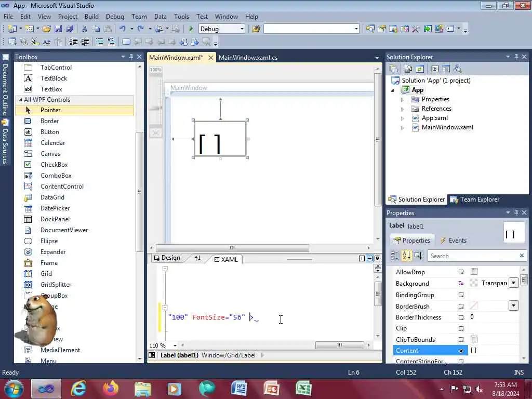Click the Transparent background color swatch
Screen dimensions: 532x399
[474, 283]
